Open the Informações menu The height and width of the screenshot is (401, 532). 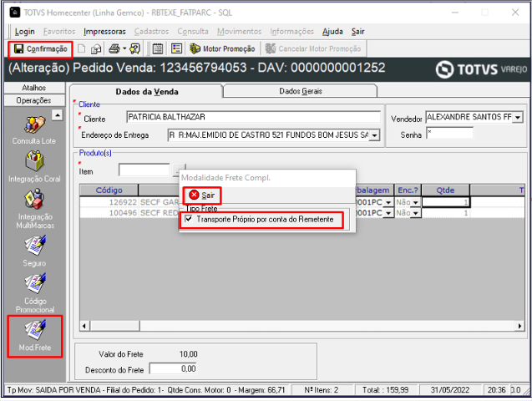pos(291,32)
